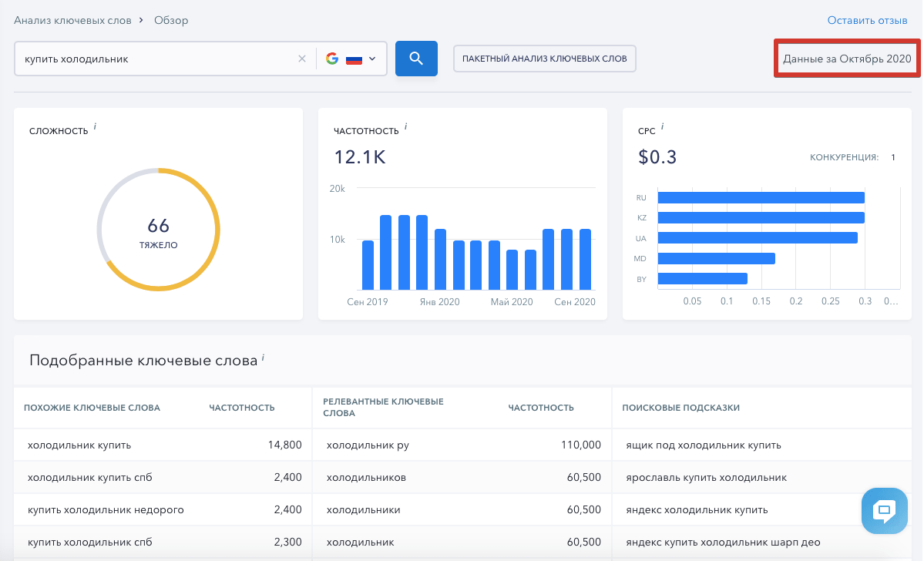Click the Похожие ключевые слова column header
This screenshot has width=924, height=561.
coord(92,408)
